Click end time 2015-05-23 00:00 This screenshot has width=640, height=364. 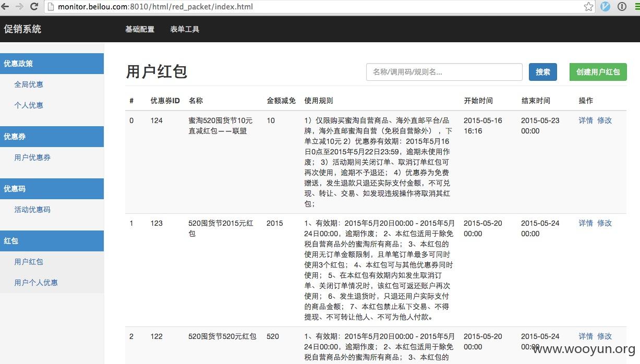[540, 126]
